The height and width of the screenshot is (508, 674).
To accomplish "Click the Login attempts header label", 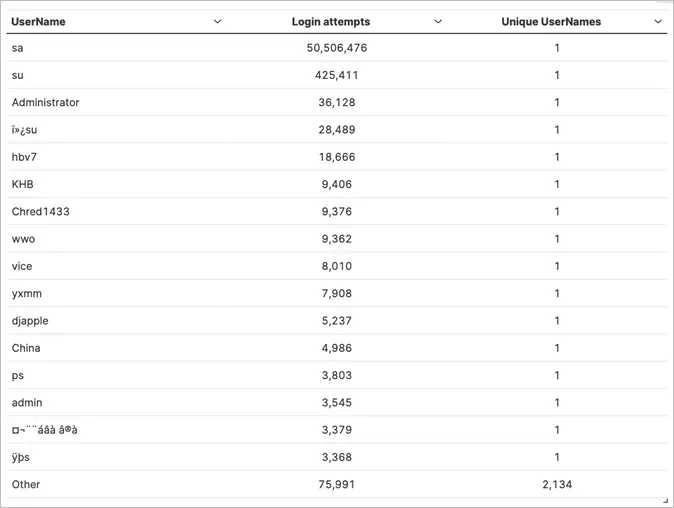I will tap(331, 21).
